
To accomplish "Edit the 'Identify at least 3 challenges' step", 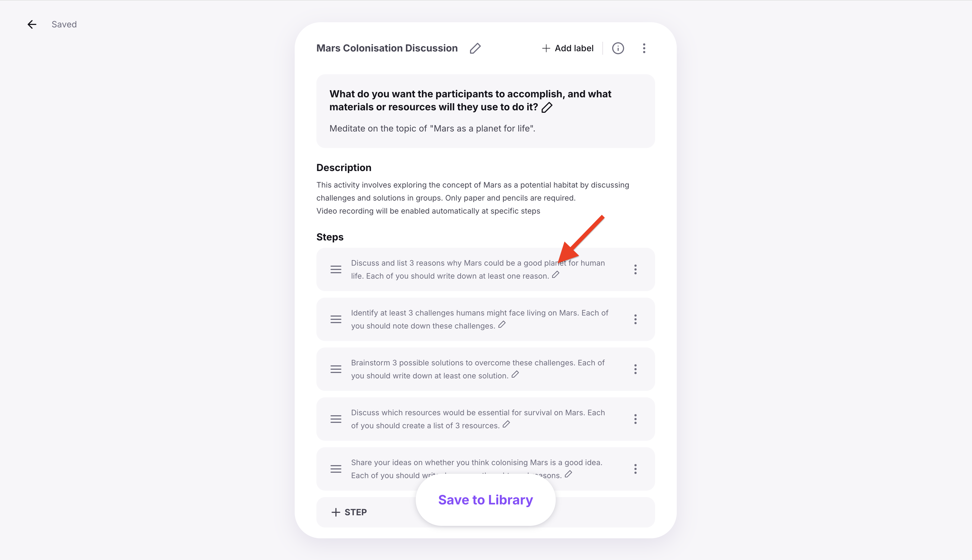I will pos(501,325).
